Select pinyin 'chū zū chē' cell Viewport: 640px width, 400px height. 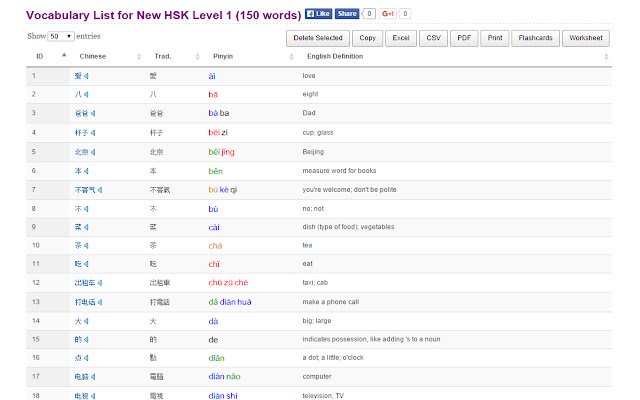tap(228, 282)
